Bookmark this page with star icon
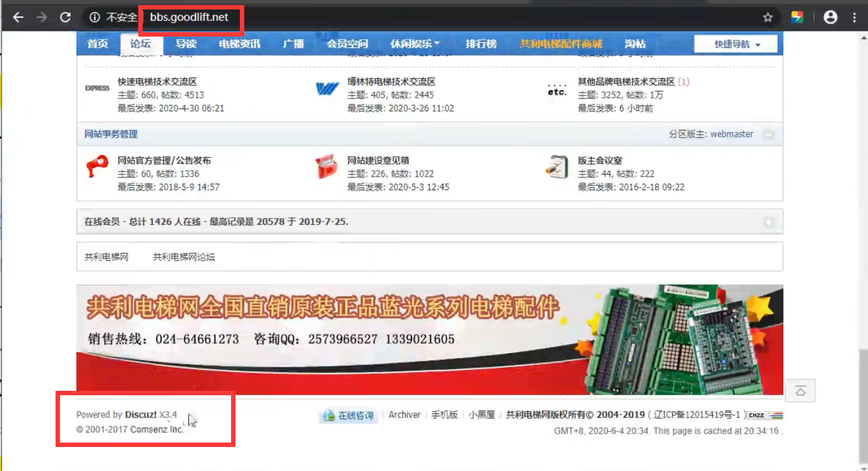Viewport: 868px width, 471px height. click(768, 18)
